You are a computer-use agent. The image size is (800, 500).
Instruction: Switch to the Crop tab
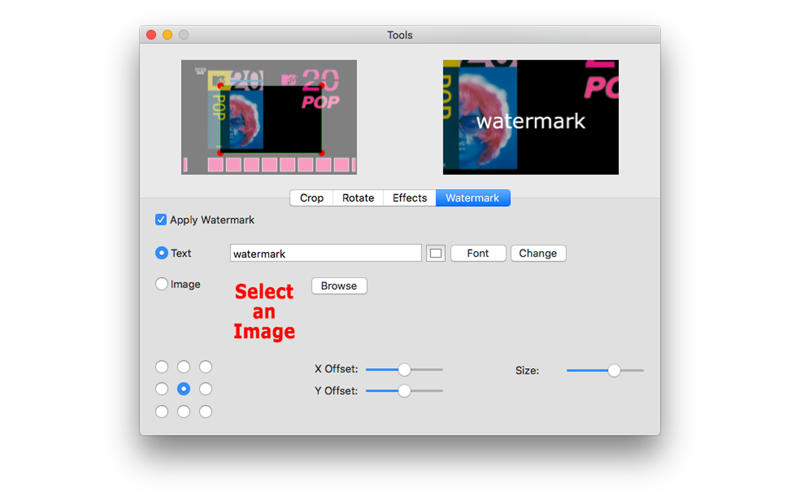(x=311, y=198)
